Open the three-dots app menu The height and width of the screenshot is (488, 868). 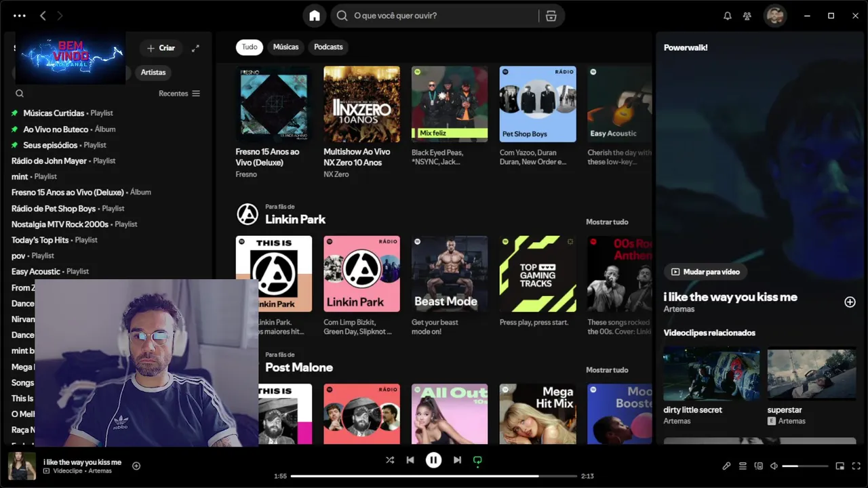pos(20,16)
